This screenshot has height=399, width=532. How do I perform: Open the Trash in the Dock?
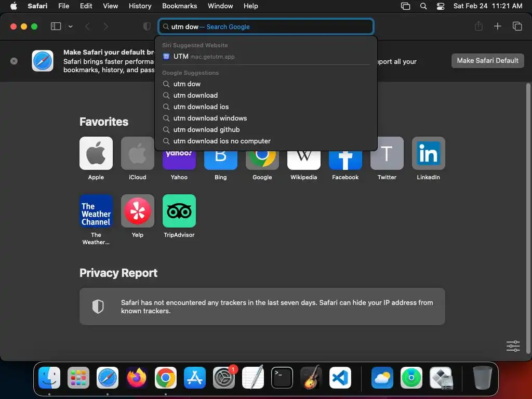click(483, 378)
